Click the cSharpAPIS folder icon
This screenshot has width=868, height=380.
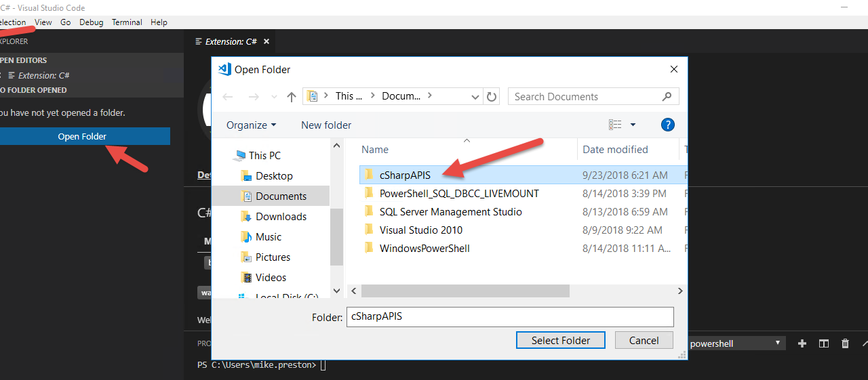pyautogui.click(x=369, y=175)
